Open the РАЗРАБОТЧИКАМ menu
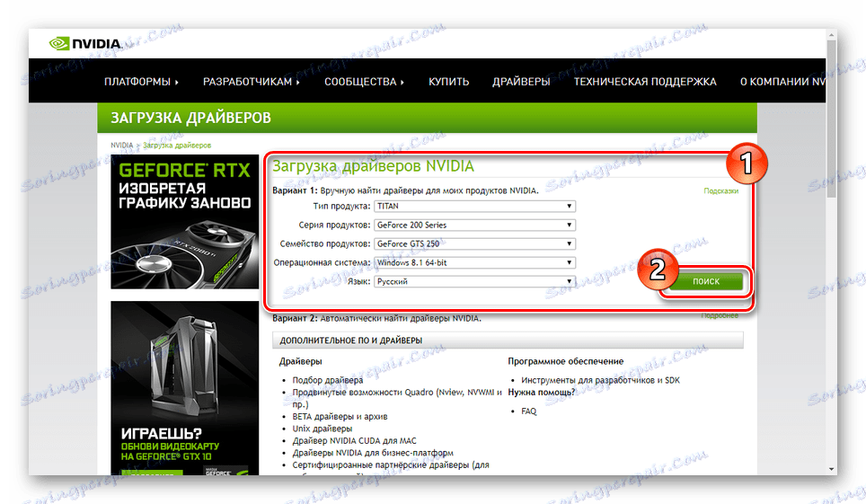Screen dimensions: 866x504 tap(251, 82)
